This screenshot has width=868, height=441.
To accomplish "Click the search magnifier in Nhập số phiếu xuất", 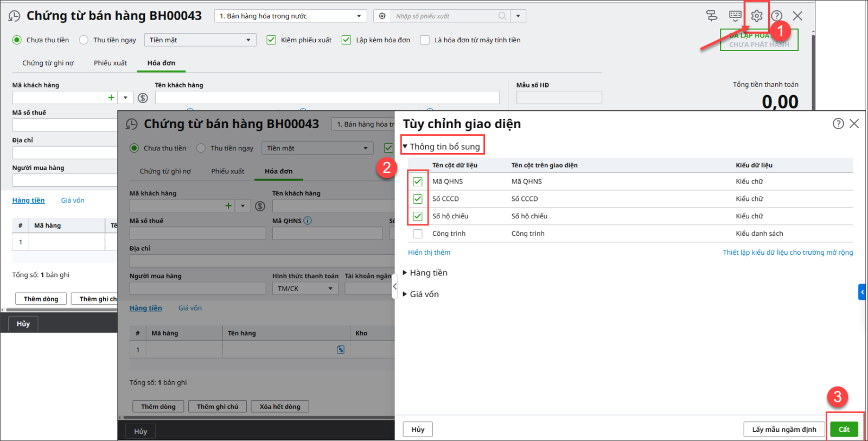I will click(502, 16).
